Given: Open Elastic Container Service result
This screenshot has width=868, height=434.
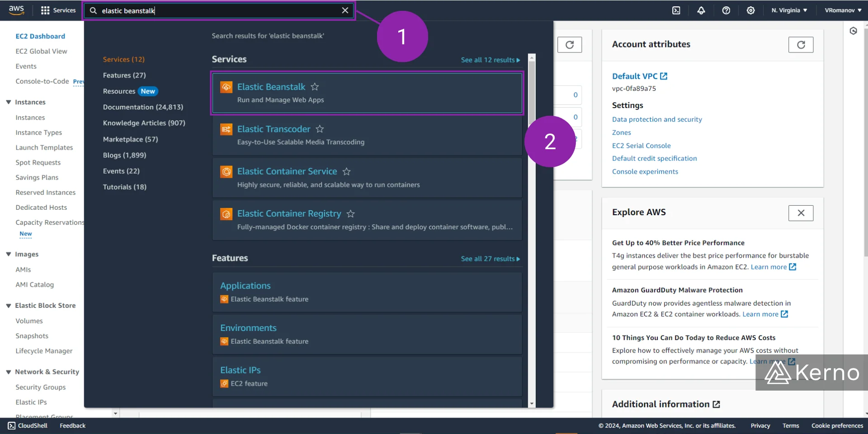Looking at the screenshot, I should pos(287,171).
